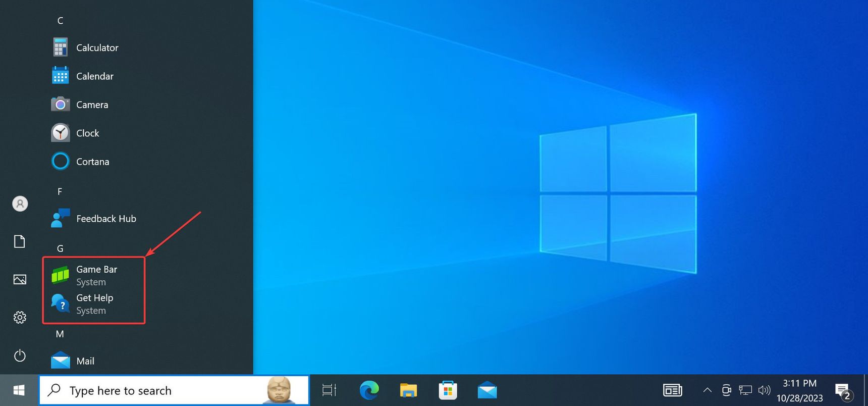868x406 pixels.
Task: Click the letter M group header
Action: pos(60,334)
